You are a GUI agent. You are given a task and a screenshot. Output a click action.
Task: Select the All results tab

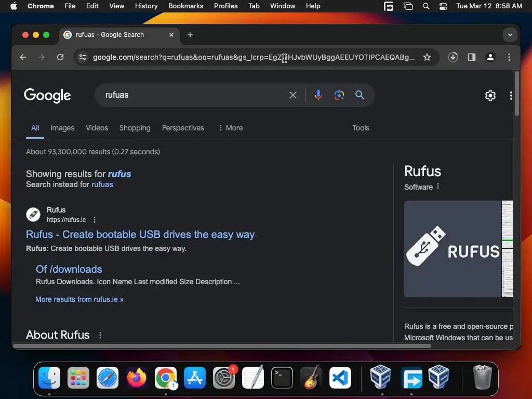[x=35, y=128]
